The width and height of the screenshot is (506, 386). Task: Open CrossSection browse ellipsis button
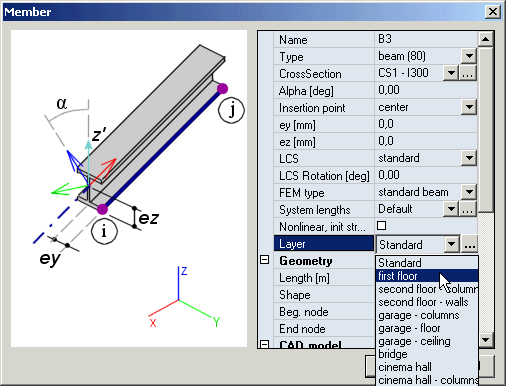(x=468, y=73)
